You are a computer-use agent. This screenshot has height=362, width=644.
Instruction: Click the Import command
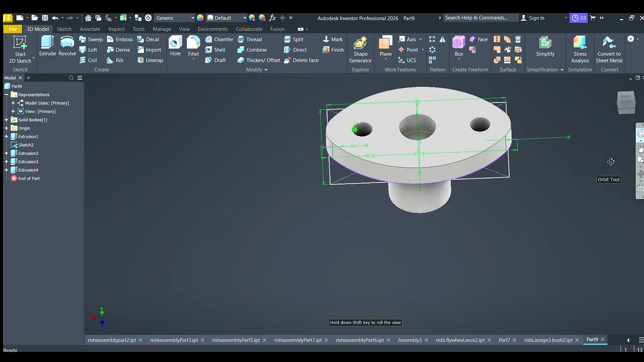point(149,50)
